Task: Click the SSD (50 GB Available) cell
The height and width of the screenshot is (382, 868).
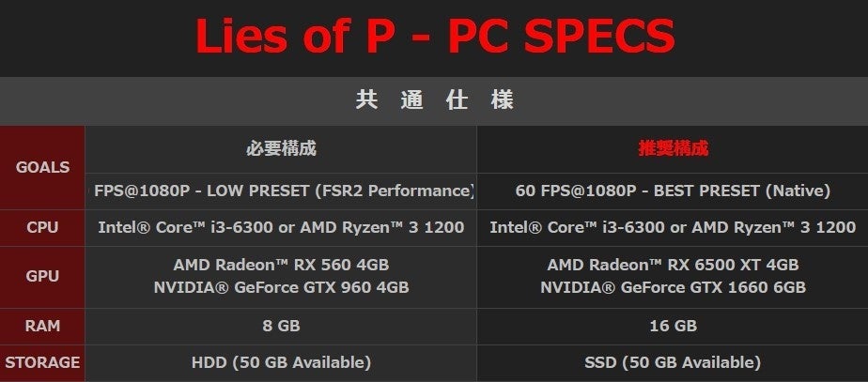Action: click(673, 361)
